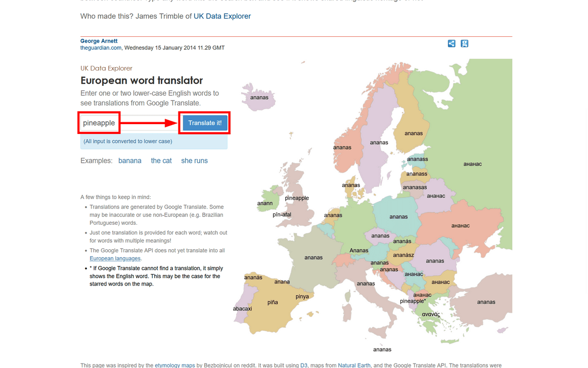
Task: Try the 'the cat' example link
Action: (x=161, y=161)
